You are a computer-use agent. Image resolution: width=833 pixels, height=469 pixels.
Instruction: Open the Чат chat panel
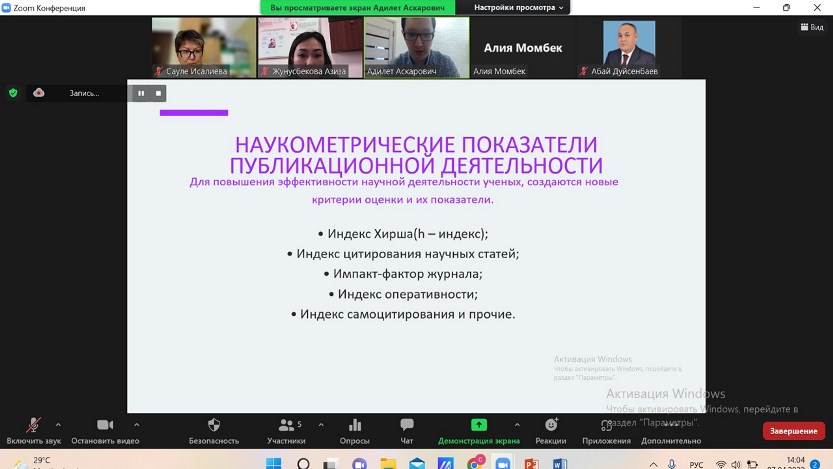pyautogui.click(x=407, y=426)
